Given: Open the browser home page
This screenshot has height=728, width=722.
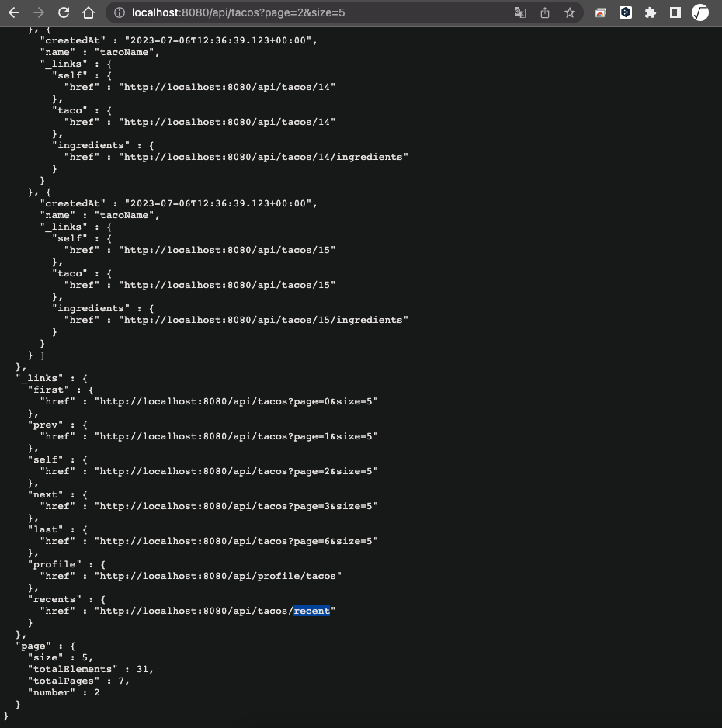Looking at the screenshot, I should [89, 12].
